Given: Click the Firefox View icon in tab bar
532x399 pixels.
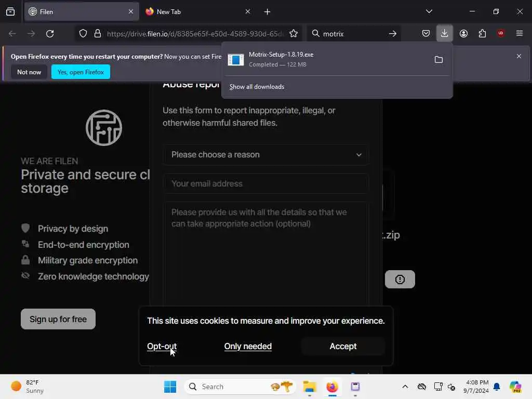Looking at the screenshot, I should (10, 12).
